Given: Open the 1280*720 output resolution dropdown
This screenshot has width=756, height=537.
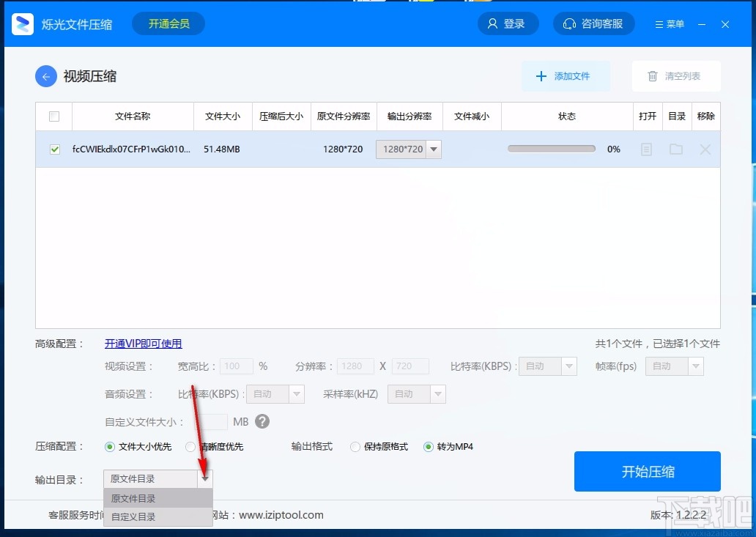Looking at the screenshot, I should [x=433, y=149].
